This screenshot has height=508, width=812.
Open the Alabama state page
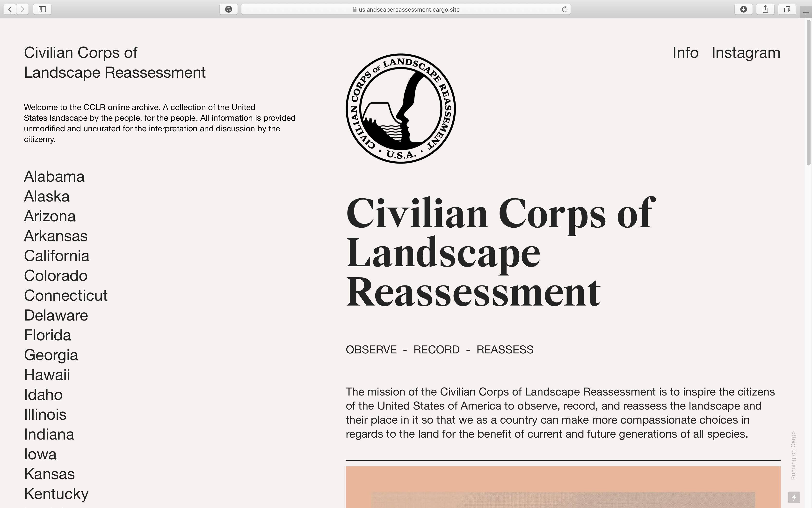tap(54, 176)
